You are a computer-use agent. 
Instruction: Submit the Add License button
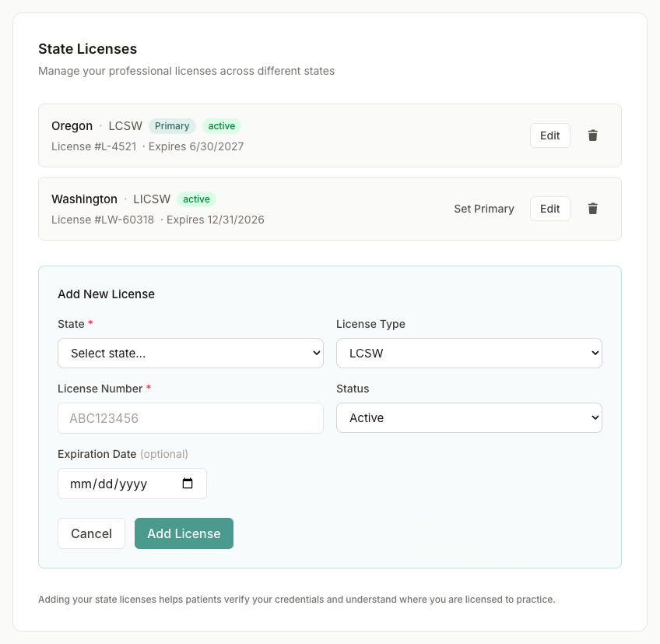184,533
